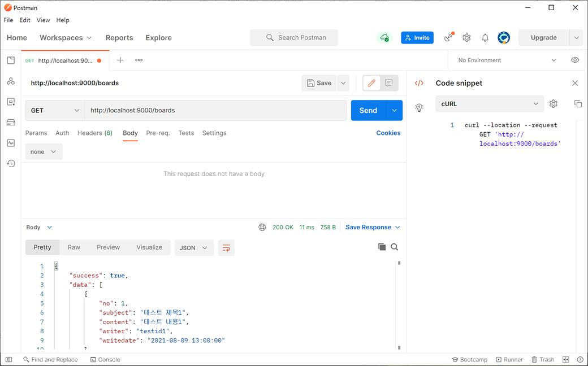This screenshot has height=366, width=588.
Task: Expand the Workspaces dropdown
Action: tap(66, 38)
